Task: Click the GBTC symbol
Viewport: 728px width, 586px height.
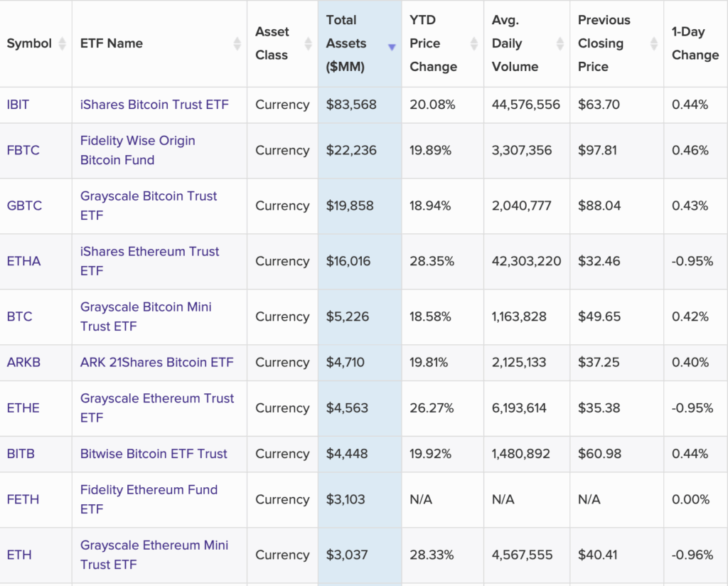Action: (x=24, y=206)
